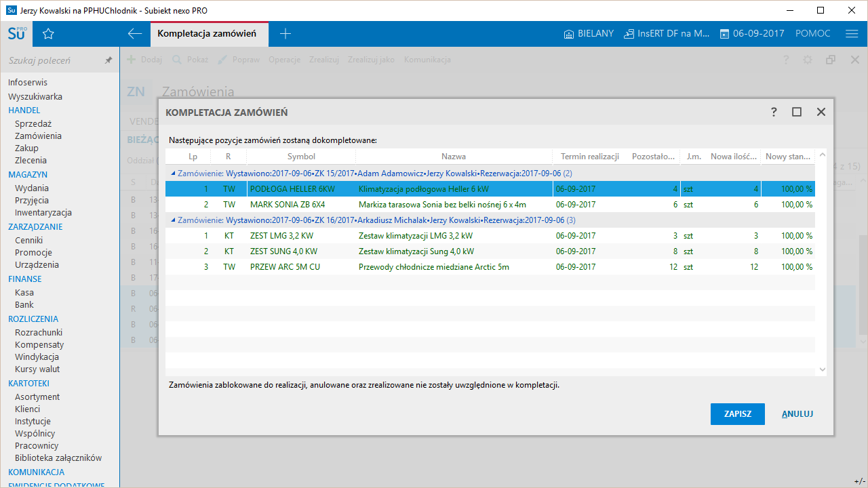This screenshot has height=488, width=868.
Task: Select row PODŁOGA HELLER 6KW
Action: click(490, 188)
